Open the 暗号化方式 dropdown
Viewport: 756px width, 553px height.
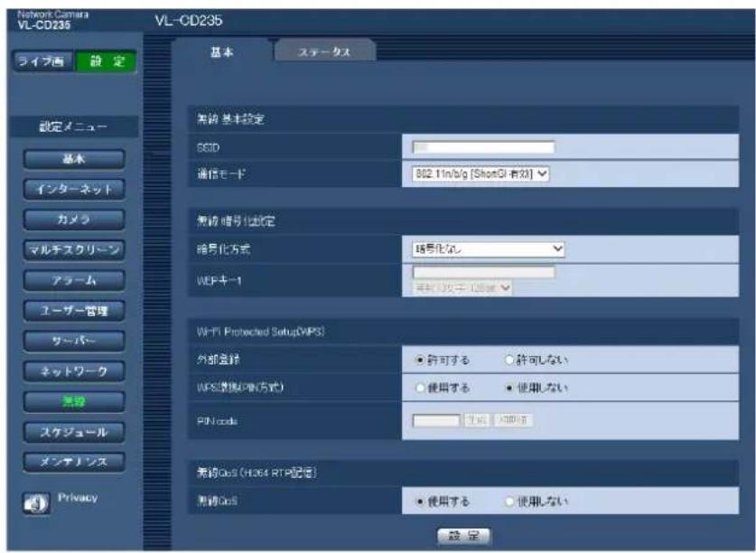coord(488,249)
